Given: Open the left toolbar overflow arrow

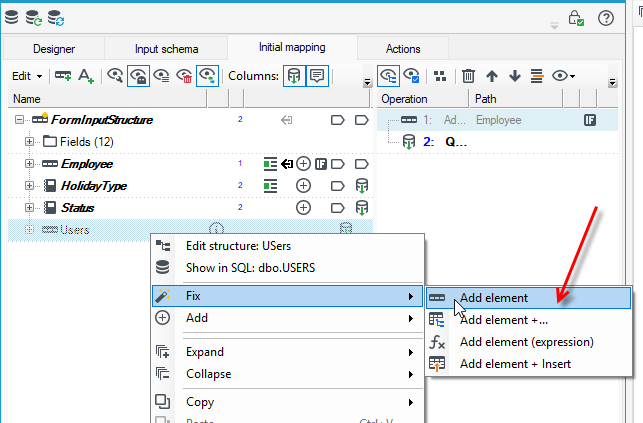Looking at the screenshot, I should tap(367, 82).
